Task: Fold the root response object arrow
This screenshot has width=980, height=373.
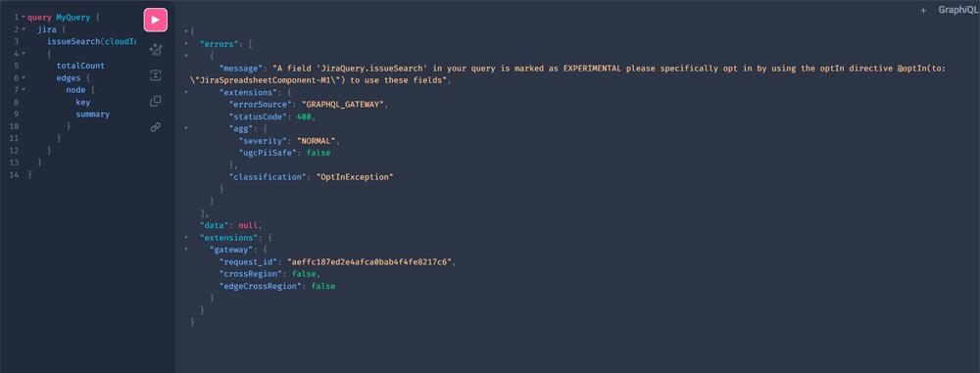Action: click(186, 31)
